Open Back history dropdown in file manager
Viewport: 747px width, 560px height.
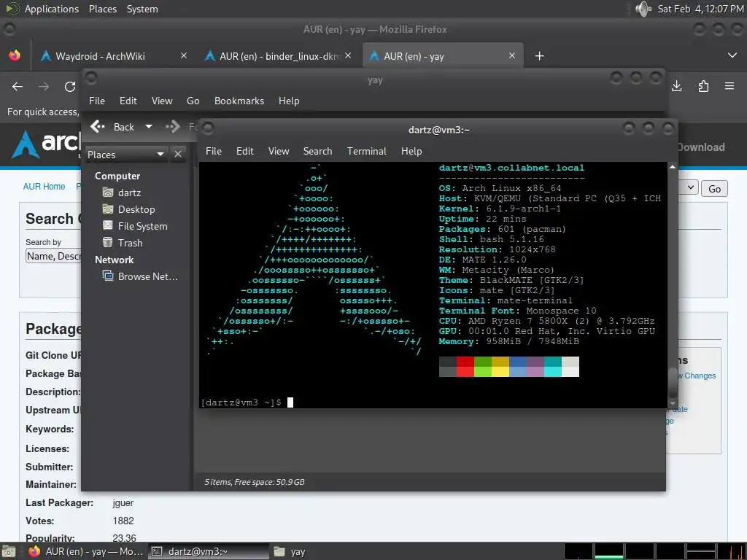[x=149, y=127]
